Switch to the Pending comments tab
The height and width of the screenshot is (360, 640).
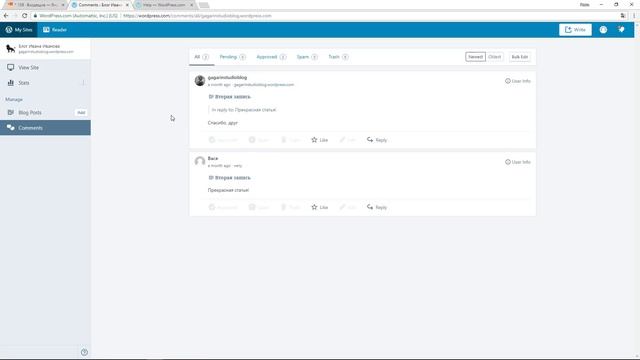[x=233, y=57]
